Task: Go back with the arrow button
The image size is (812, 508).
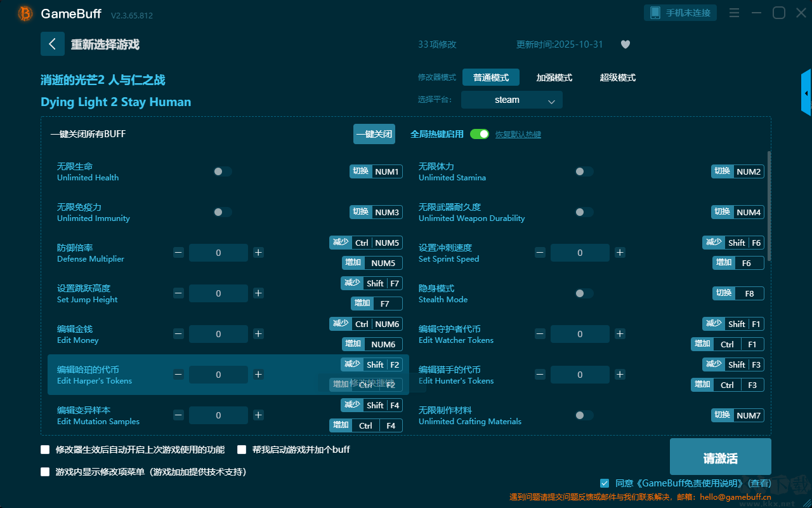Action: pos(53,44)
